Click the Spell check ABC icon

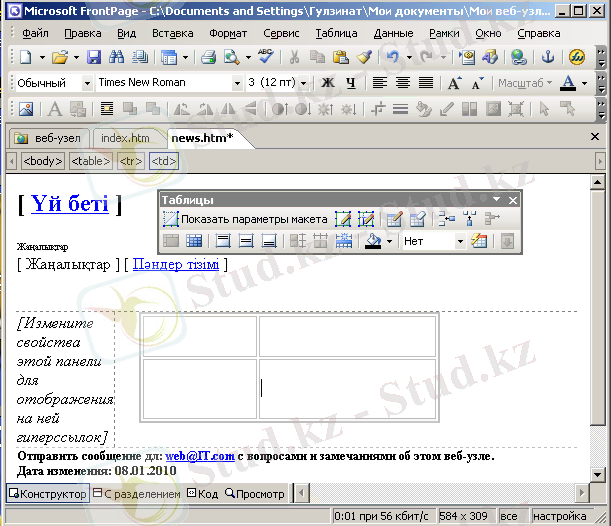[x=265, y=57]
